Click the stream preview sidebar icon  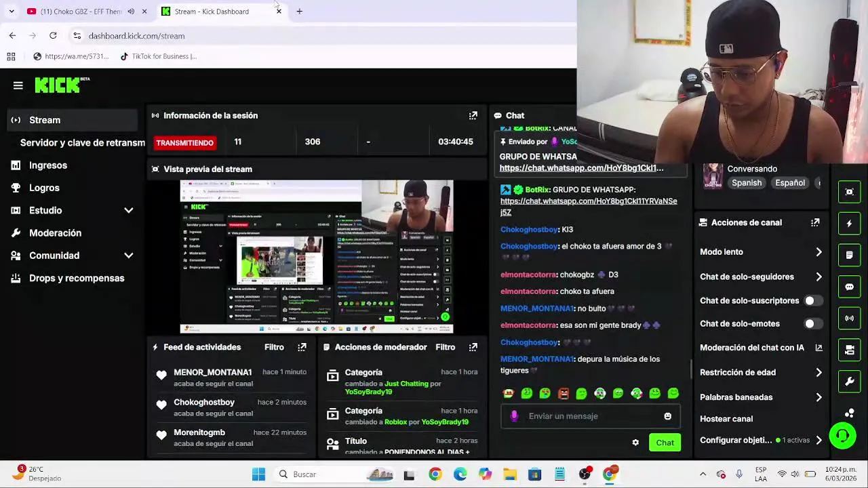point(850,192)
